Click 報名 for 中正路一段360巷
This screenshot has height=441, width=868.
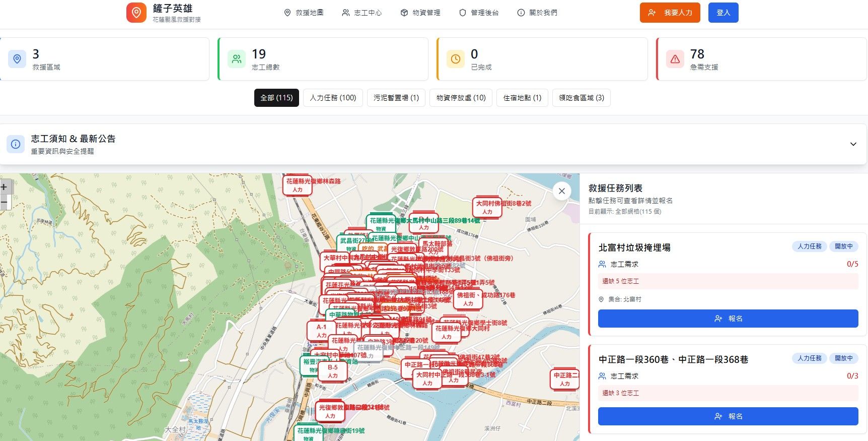728,416
